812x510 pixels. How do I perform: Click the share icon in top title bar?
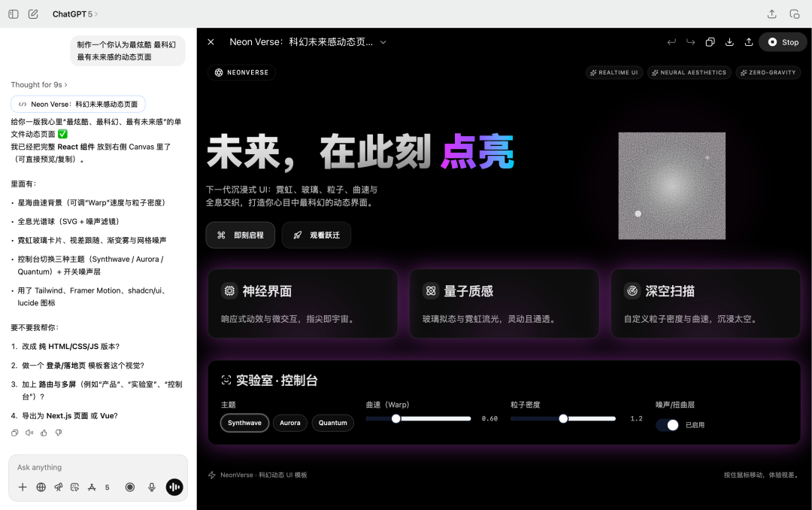pos(771,14)
